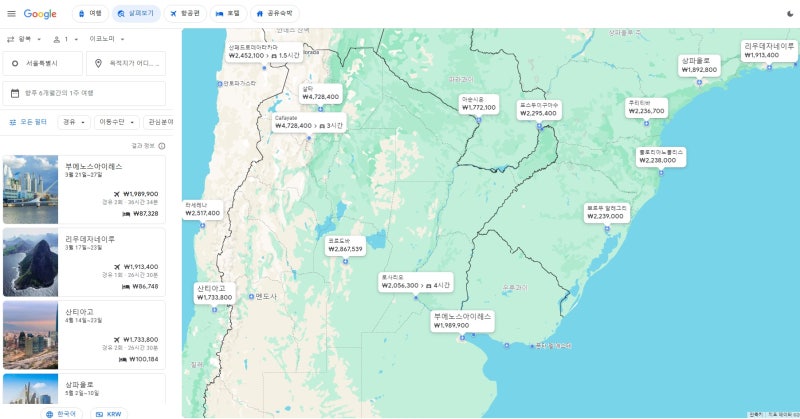This screenshot has width=800, height=419.
Task: Open the passenger count dropdown
Action: tap(66, 39)
